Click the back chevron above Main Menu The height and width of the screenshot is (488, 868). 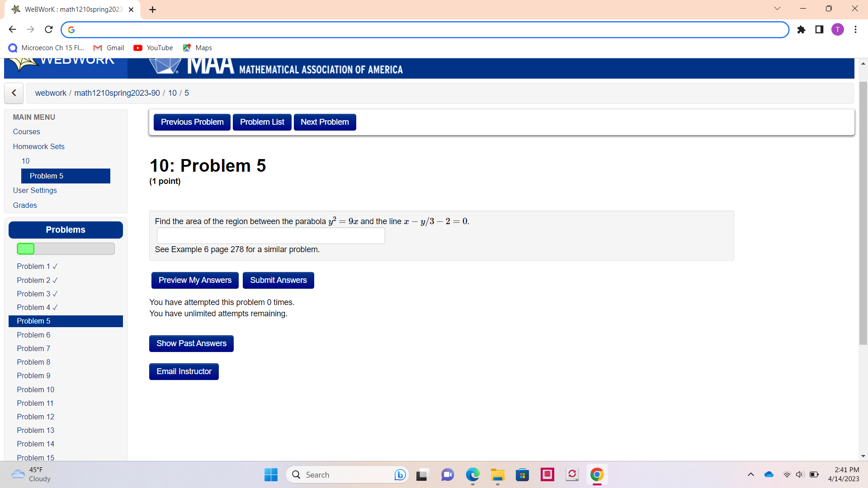click(x=14, y=93)
